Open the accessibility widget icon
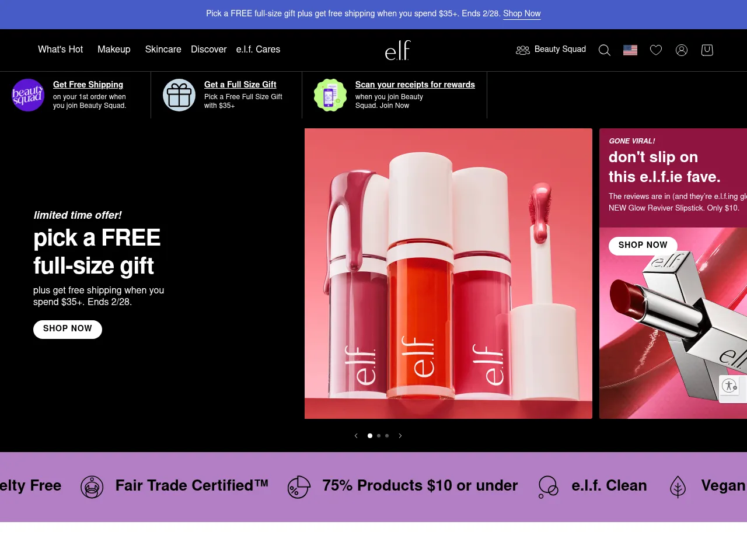 coord(729,387)
